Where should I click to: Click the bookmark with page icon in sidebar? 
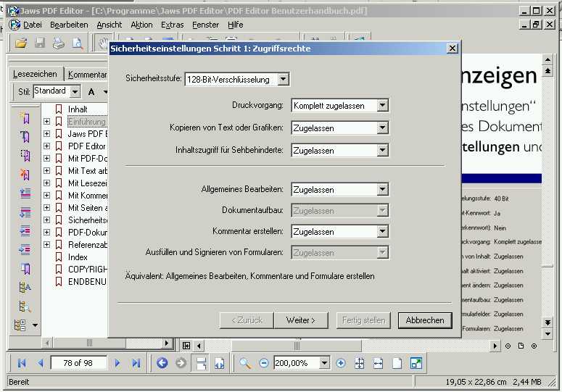(25, 269)
